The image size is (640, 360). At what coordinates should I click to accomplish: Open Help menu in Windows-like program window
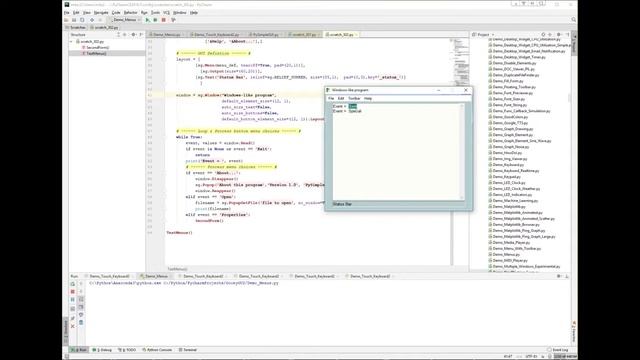click(x=368, y=98)
